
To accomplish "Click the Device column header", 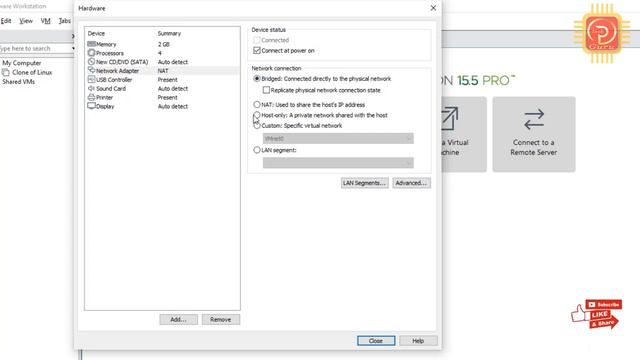I will click(x=96, y=33).
